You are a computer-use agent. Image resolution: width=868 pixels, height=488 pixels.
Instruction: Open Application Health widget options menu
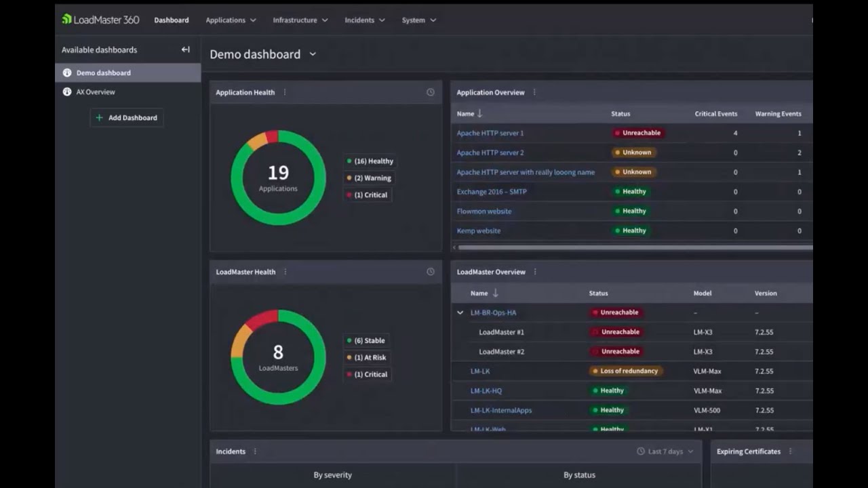tap(285, 92)
